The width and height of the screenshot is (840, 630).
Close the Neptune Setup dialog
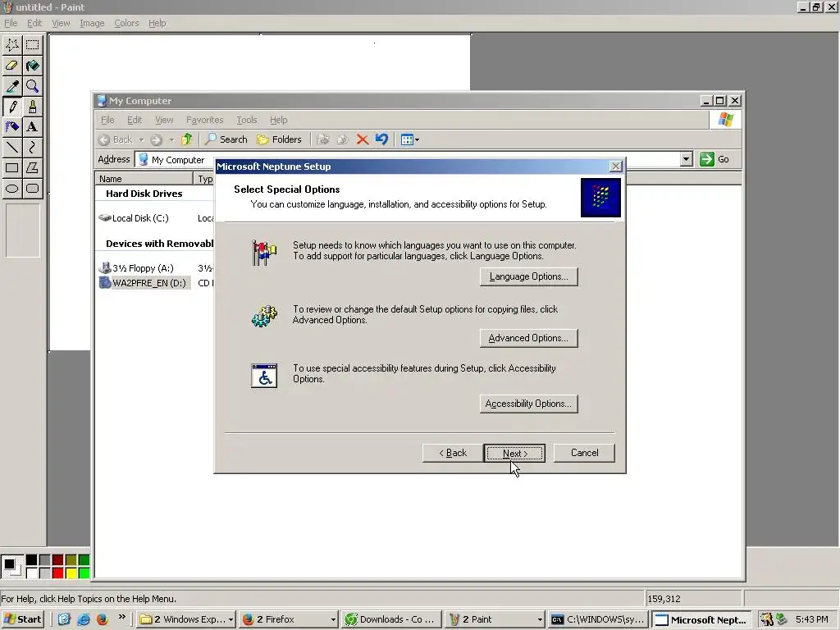(616, 167)
